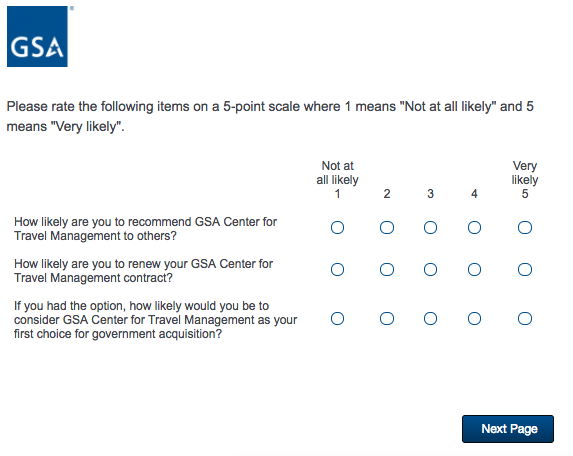Rate recommend GSA question as 1

point(337,228)
